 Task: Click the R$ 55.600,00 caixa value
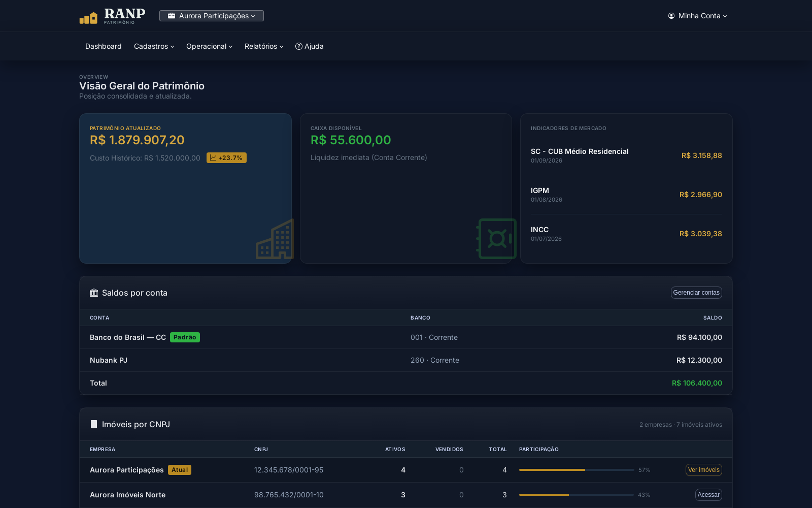pyautogui.click(x=351, y=140)
